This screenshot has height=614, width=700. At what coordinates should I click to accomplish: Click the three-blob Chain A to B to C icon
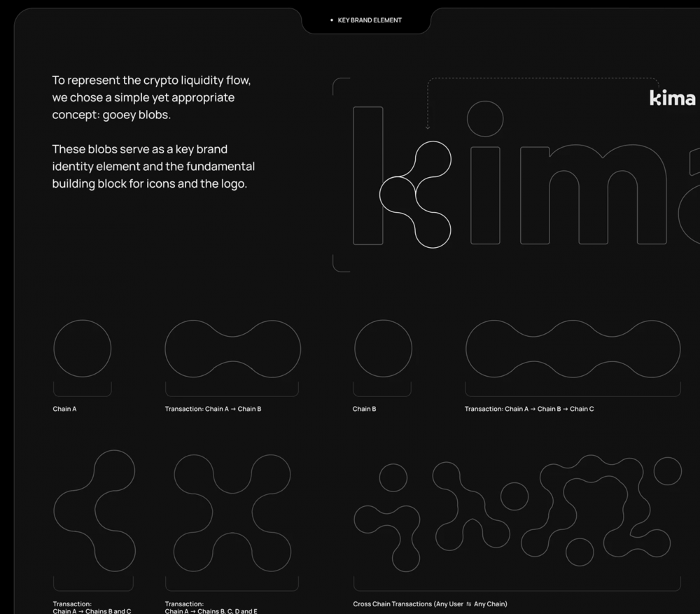tap(573, 349)
